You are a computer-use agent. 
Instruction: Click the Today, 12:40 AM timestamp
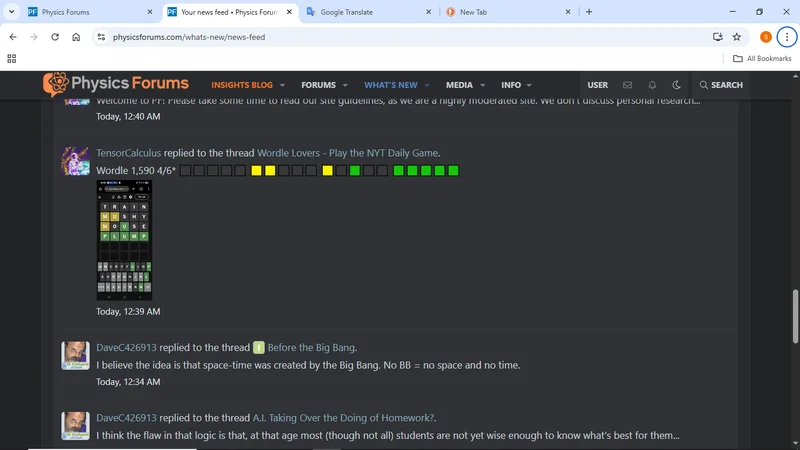click(128, 116)
